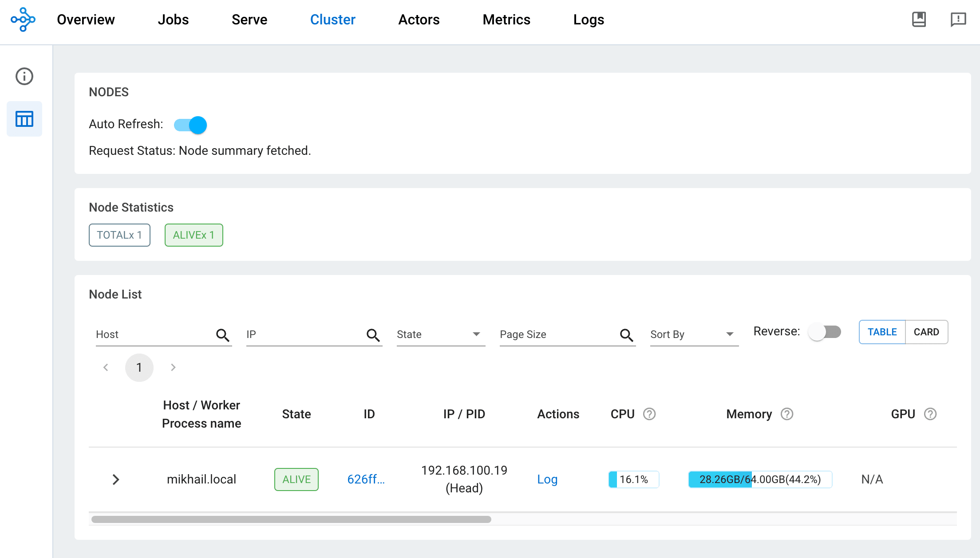Click the 626ff... node ID link

click(x=366, y=479)
